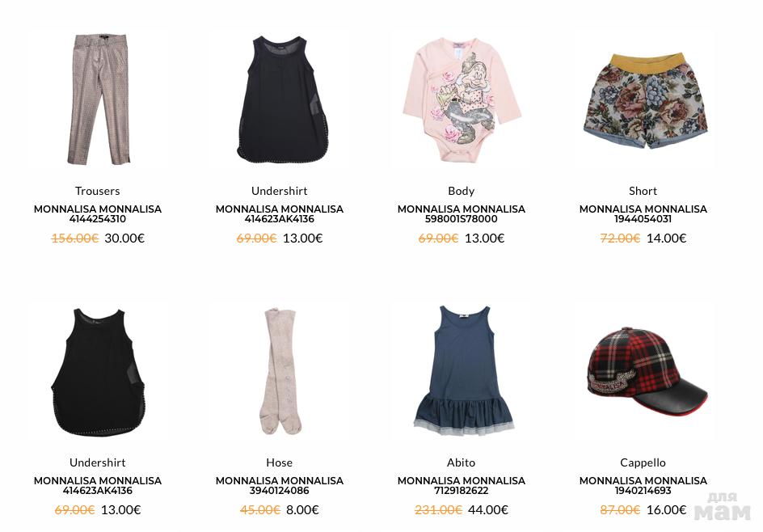763x532 pixels.
Task: Click the Body product title
Action: (x=462, y=191)
